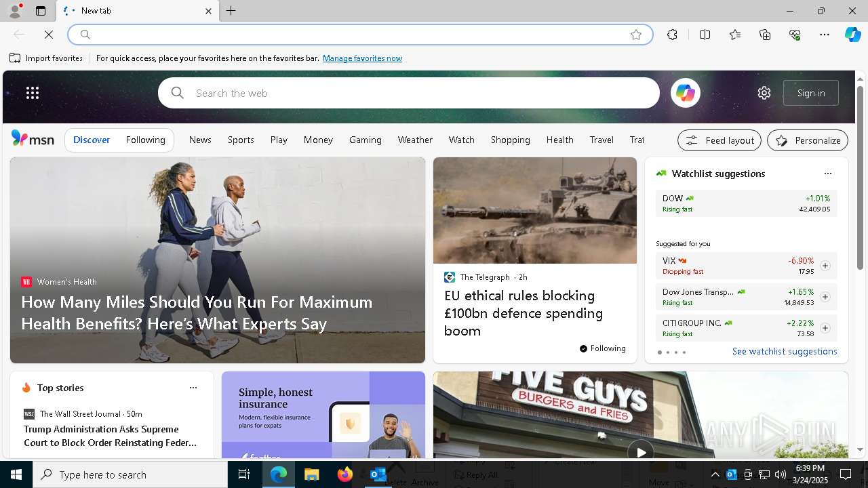Open the Extensions puzzle icon

pos(672,35)
